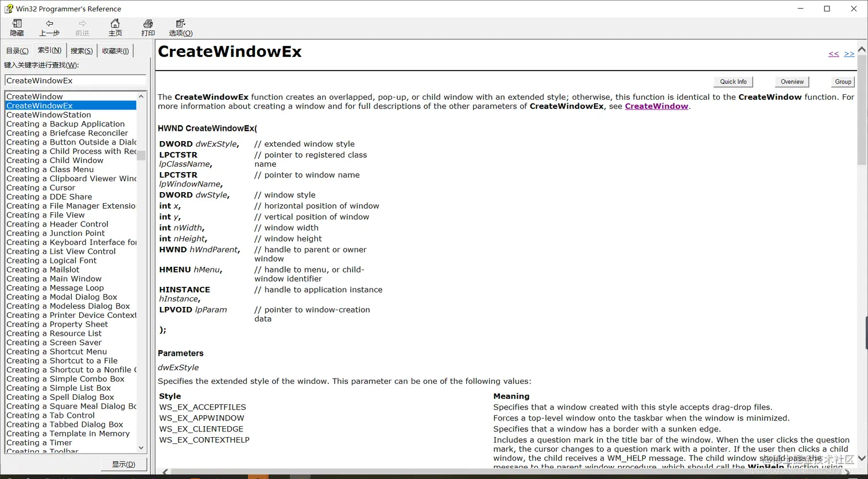This screenshot has width=868, height=479.
Task: Click the content pane horizontal scroll left arrow
Action: [x=165, y=472]
